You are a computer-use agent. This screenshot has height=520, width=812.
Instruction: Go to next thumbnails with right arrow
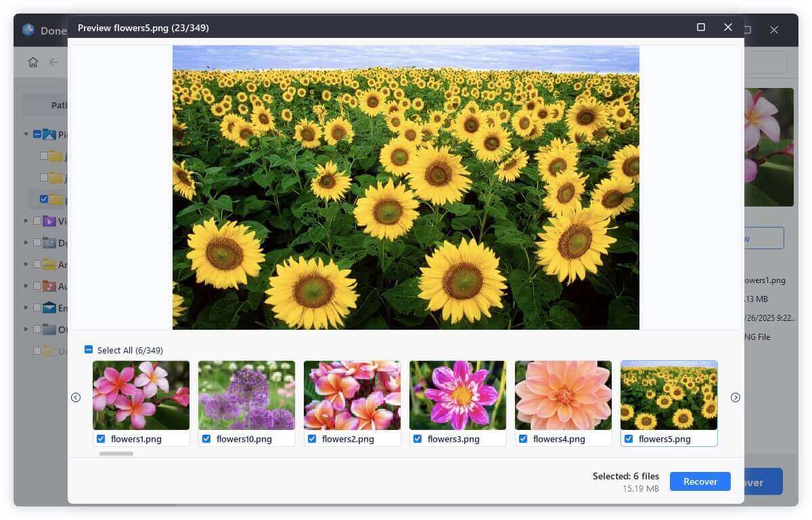click(736, 397)
